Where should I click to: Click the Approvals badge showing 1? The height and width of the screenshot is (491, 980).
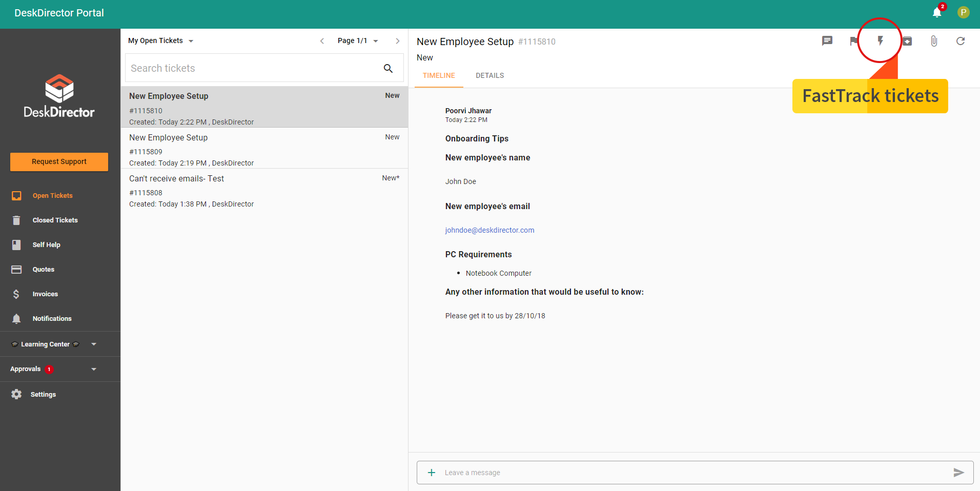pos(49,369)
